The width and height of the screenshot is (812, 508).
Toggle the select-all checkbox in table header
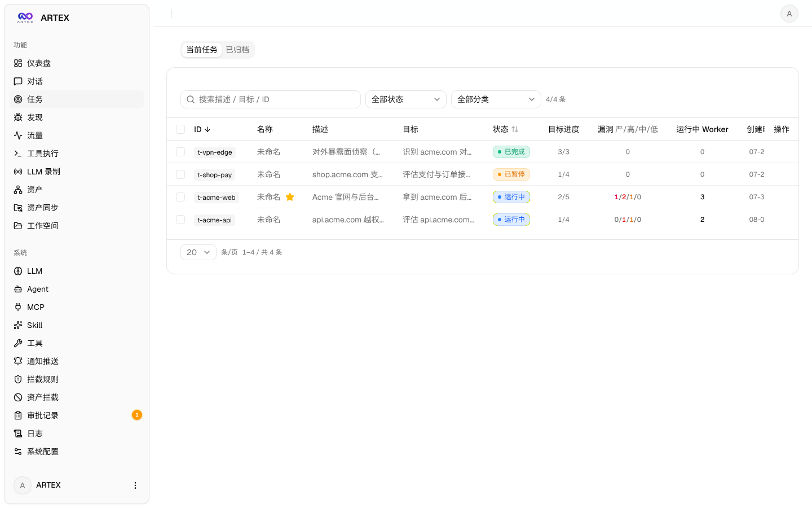point(180,129)
